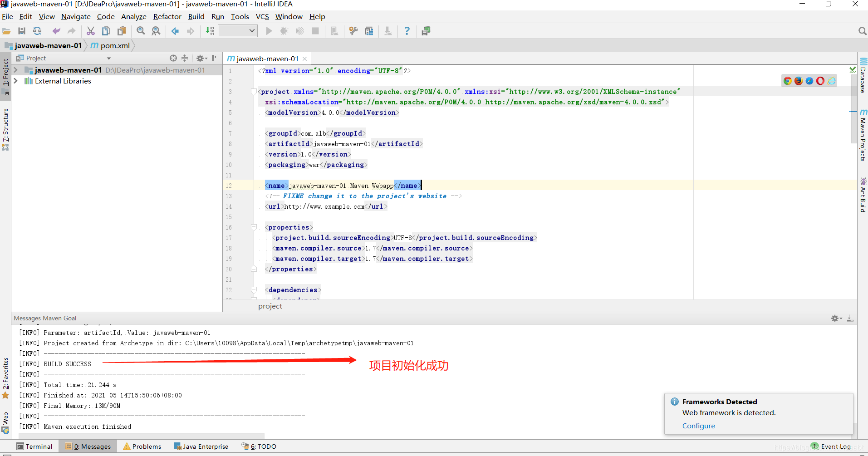Close the javaweb-maven-01 editor tab

tap(304, 59)
